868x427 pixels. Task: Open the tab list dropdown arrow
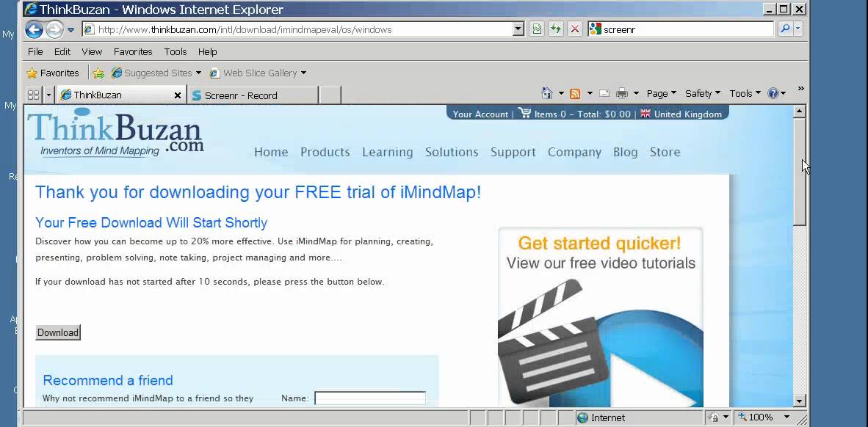pos(48,95)
